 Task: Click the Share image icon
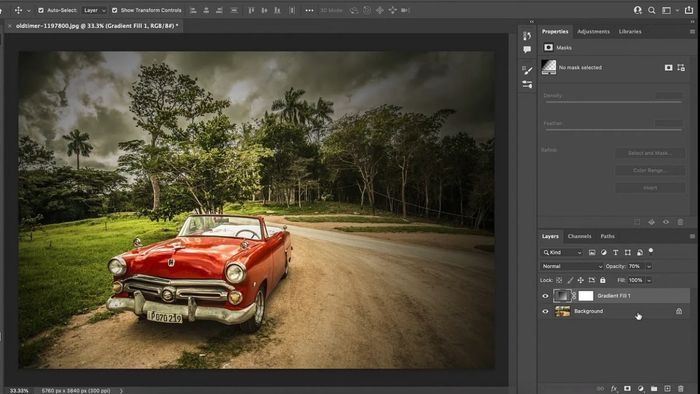coord(689,10)
